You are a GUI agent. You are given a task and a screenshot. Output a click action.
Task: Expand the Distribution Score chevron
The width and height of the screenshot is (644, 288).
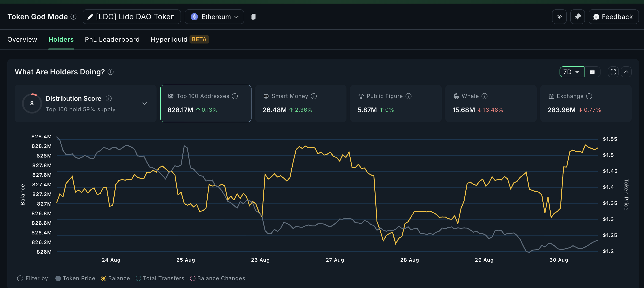tap(144, 103)
